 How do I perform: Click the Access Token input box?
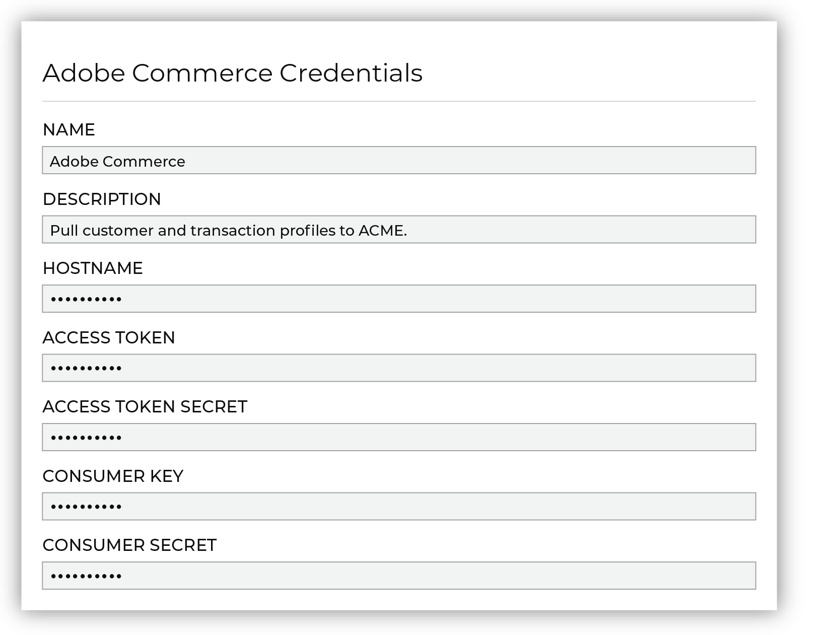click(x=399, y=368)
